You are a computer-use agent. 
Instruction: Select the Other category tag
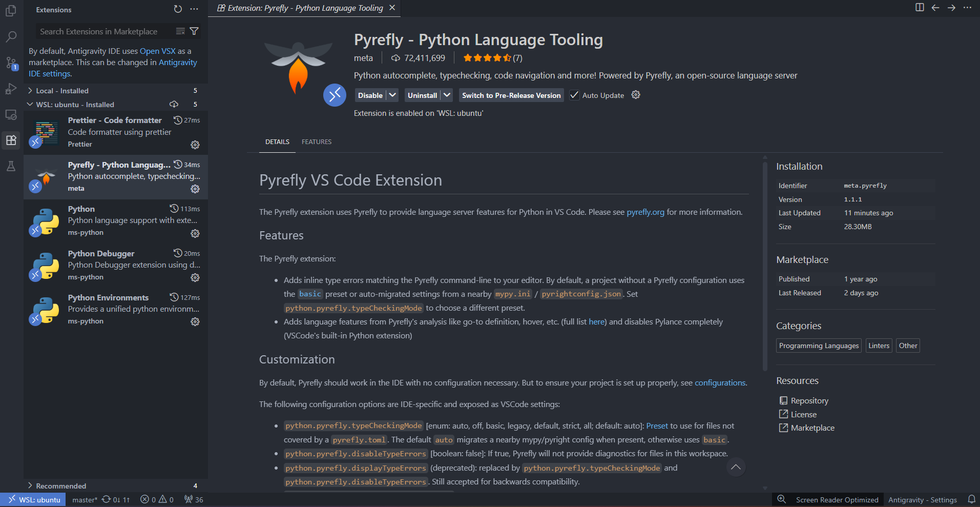click(x=908, y=346)
